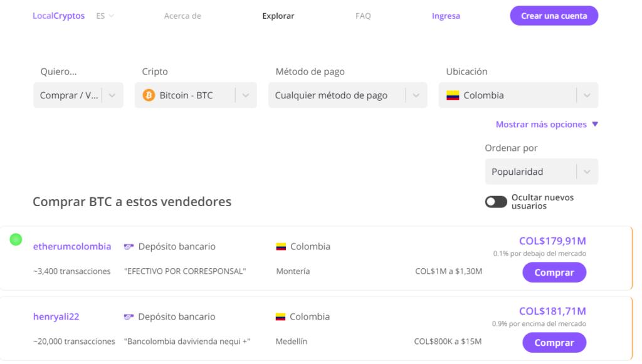642x364 pixels.
Task: Click the Colombia flag in etherumcolombia's offer row
Action: 281,247
